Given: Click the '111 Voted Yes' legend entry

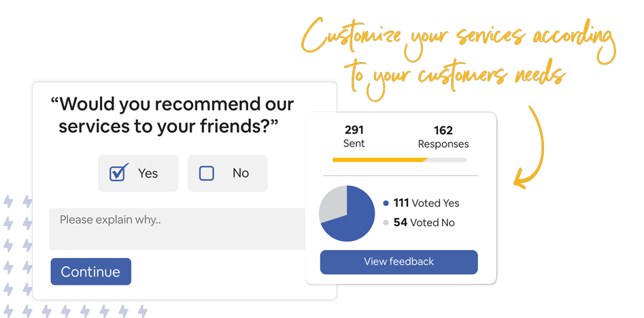Looking at the screenshot, I should 426,203.
